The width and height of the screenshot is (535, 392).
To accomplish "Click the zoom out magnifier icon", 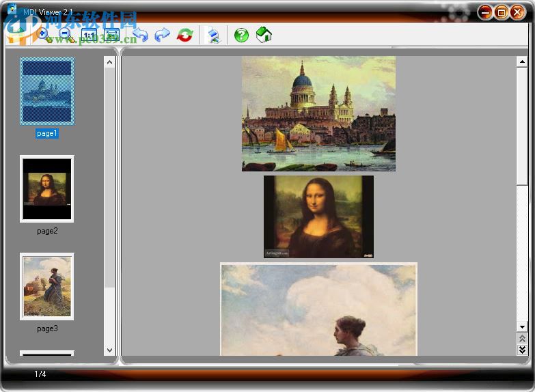I will point(66,34).
